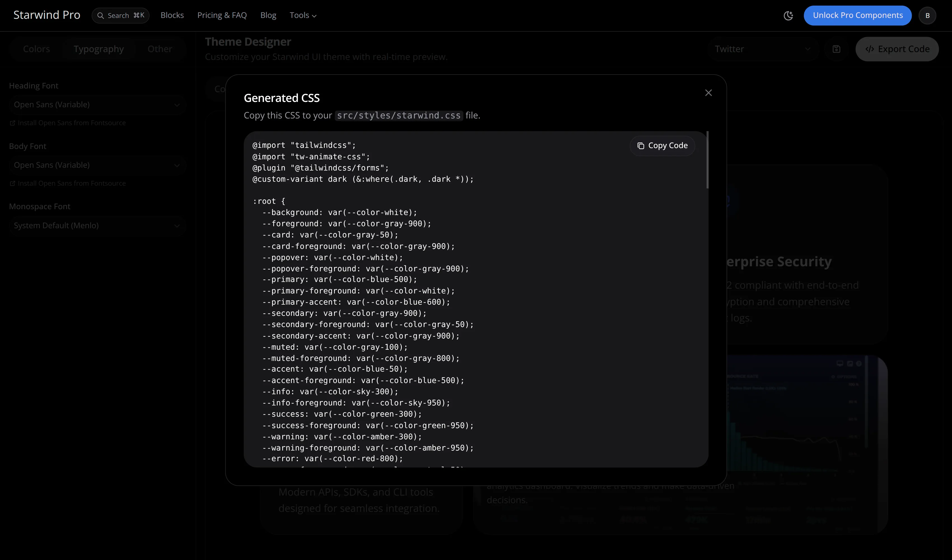Viewport: 952px width, 560px height.
Task: Open Heading Font dropdown
Action: click(x=97, y=105)
